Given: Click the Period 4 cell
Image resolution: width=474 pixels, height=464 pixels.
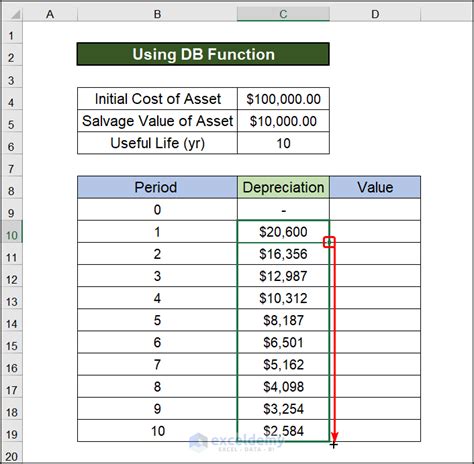Looking at the screenshot, I should (157, 298).
